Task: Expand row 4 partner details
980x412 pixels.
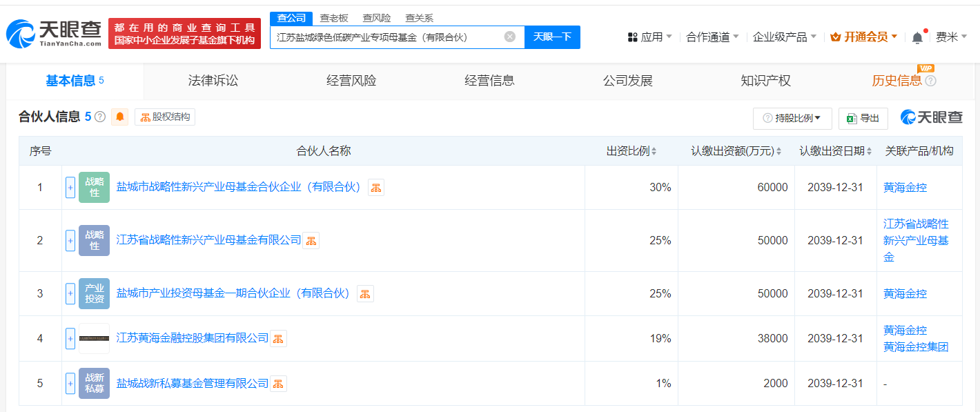Action: click(x=70, y=338)
